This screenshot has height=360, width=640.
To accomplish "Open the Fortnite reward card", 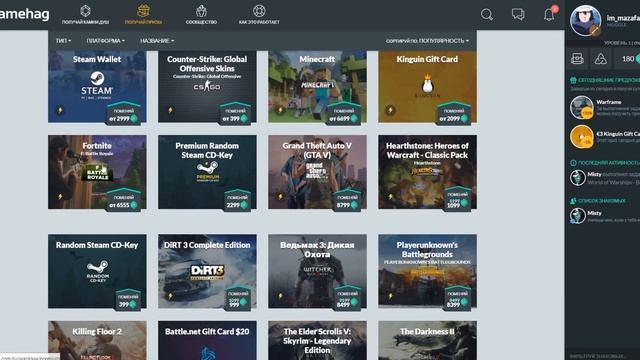I will pos(97,172).
